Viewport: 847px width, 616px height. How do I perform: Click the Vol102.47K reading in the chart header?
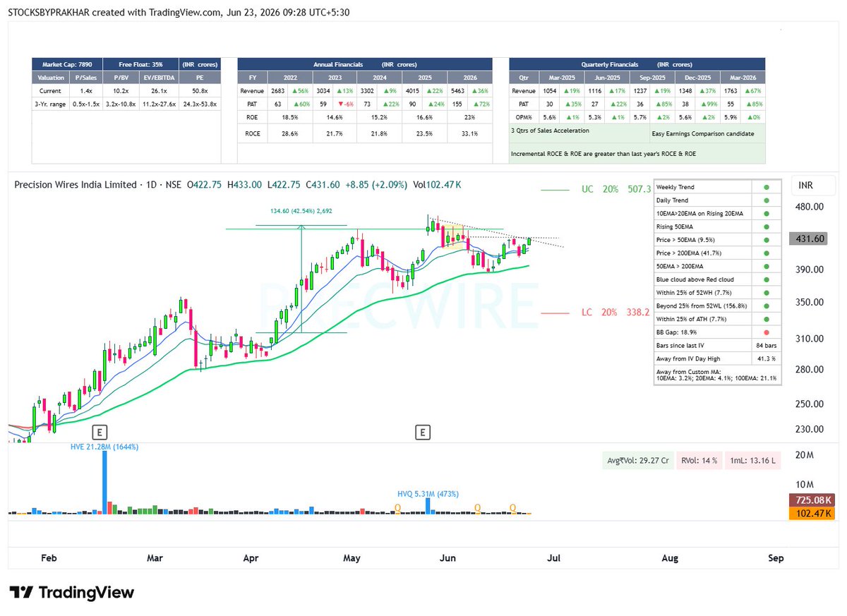(435, 185)
